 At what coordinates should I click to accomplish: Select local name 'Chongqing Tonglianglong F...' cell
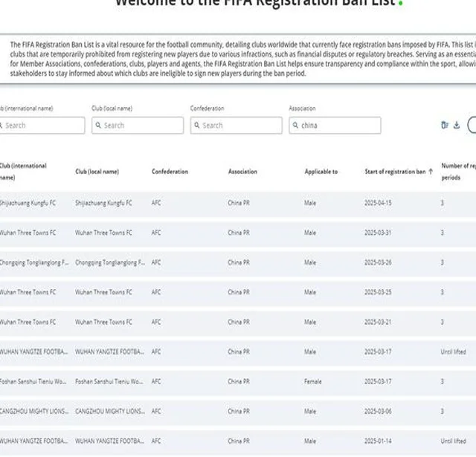pyautogui.click(x=110, y=262)
